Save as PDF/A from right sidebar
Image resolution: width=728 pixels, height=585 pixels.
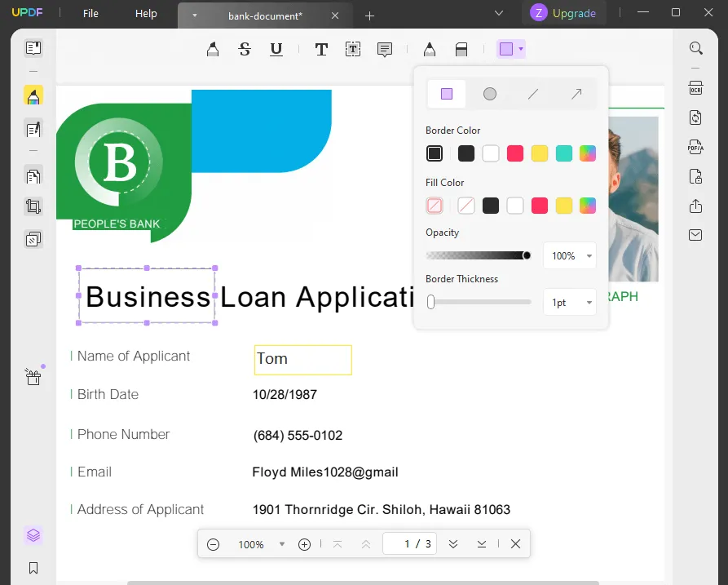click(695, 148)
